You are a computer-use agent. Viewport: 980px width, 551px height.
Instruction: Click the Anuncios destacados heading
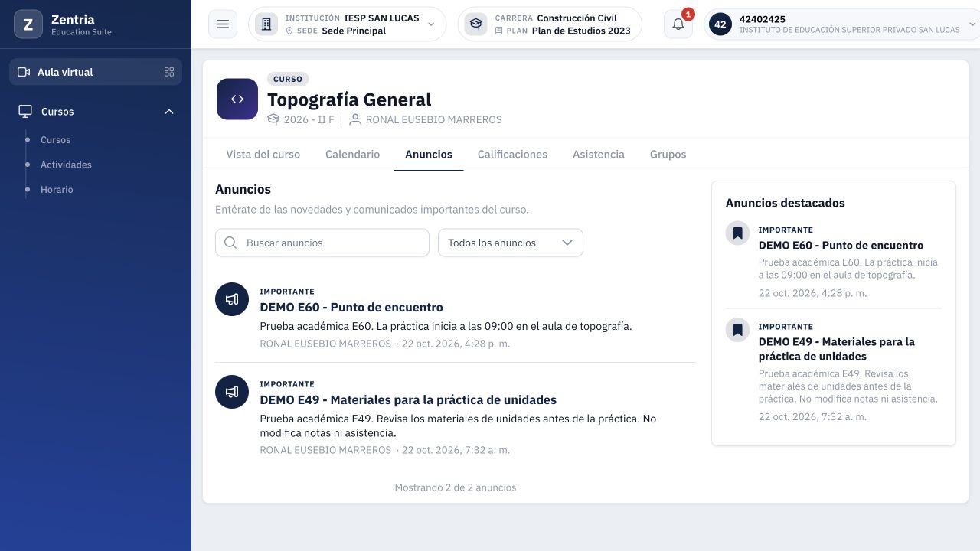pos(786,203)
